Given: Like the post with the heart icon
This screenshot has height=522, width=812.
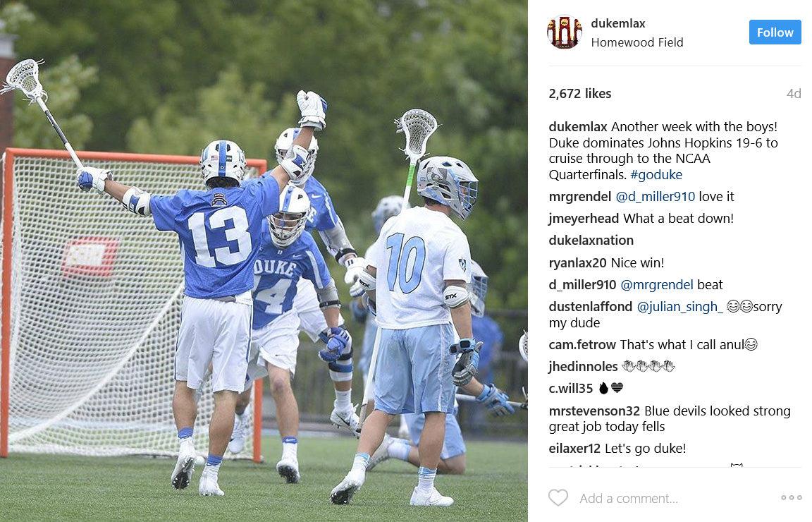Looking at the screenshot, I should click(x=558, y=498).
